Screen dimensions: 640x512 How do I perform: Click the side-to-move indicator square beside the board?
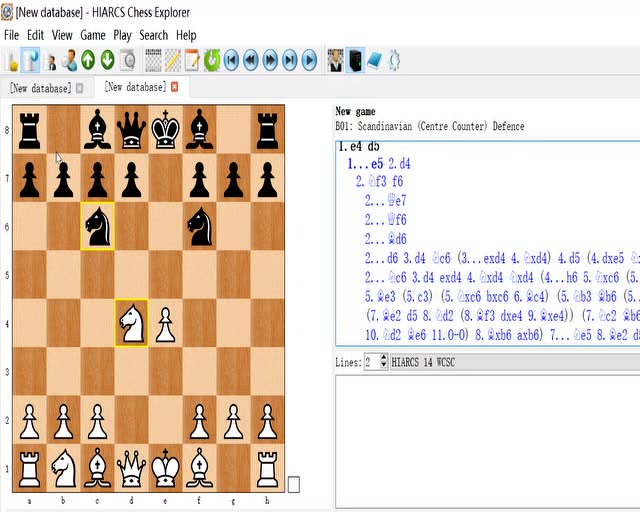[x=294, y=485]
